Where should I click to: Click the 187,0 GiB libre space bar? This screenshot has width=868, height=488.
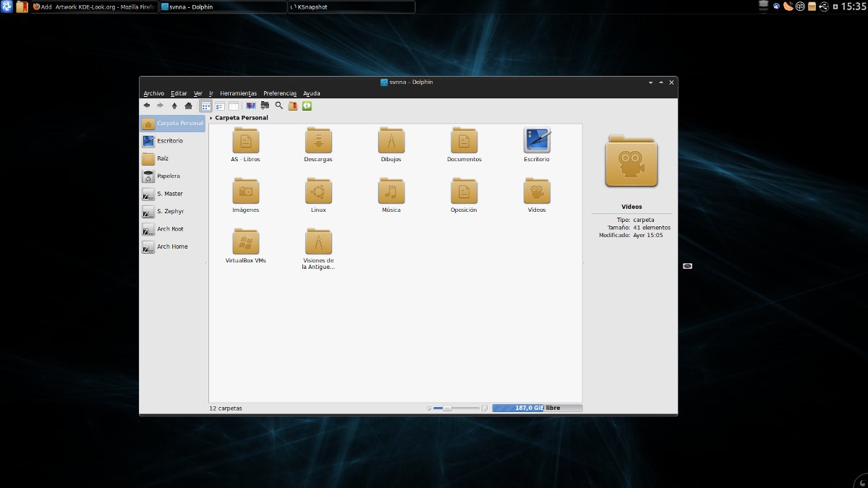[x=537, y=408]
